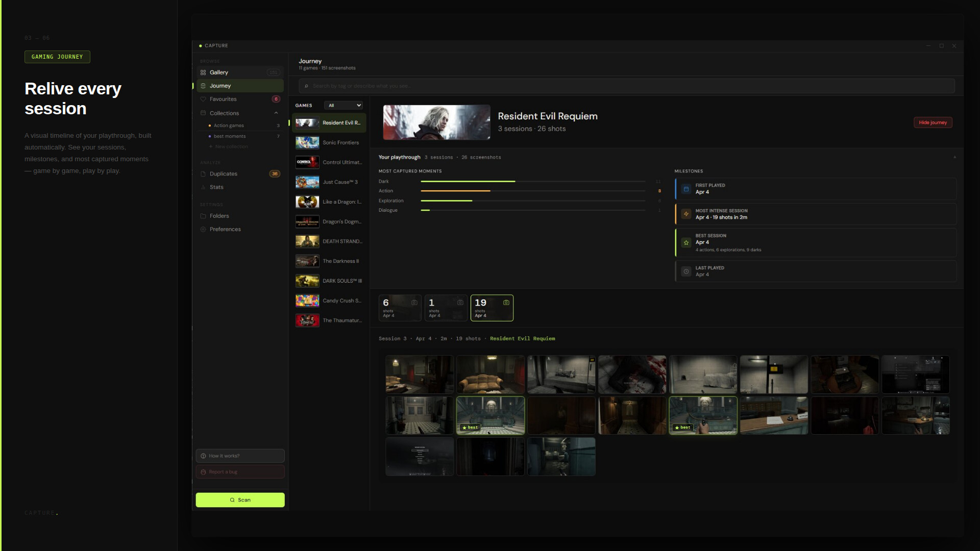Click the Preferences gear icon
Image resolution: width=980 pixels, height=551 pixels.
pyautogui.click(x=203, y=229)
